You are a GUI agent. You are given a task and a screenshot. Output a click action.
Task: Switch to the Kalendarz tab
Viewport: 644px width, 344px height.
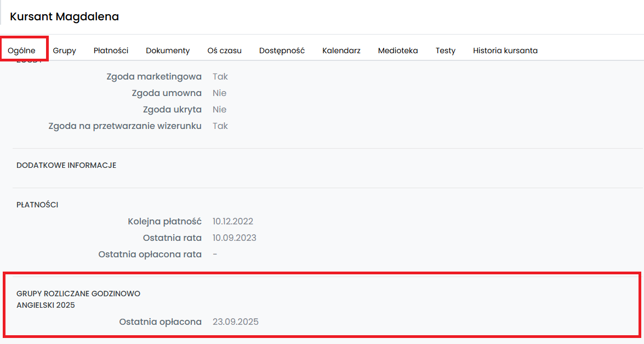point(341,50)
